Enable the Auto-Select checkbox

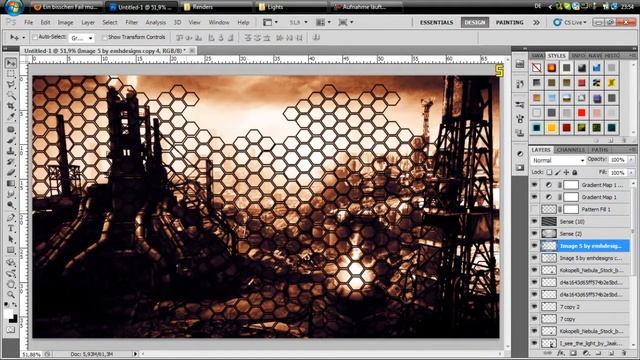pyautogui.click(x=35, y=37)
